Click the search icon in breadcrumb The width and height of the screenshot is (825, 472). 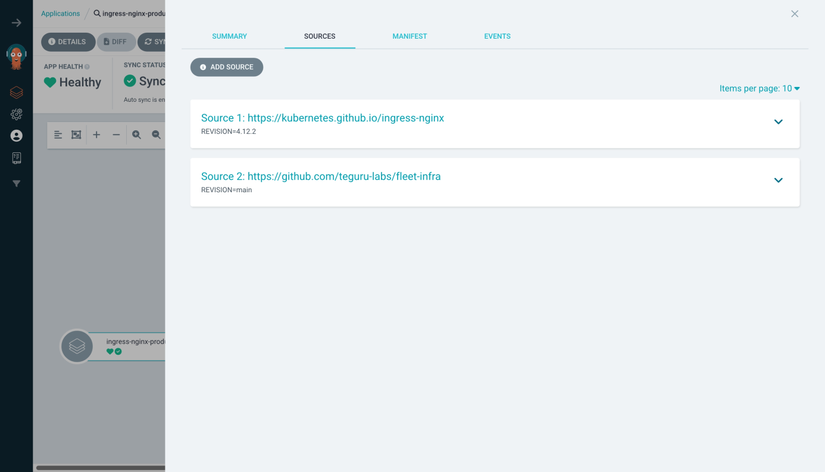point(97,13)
